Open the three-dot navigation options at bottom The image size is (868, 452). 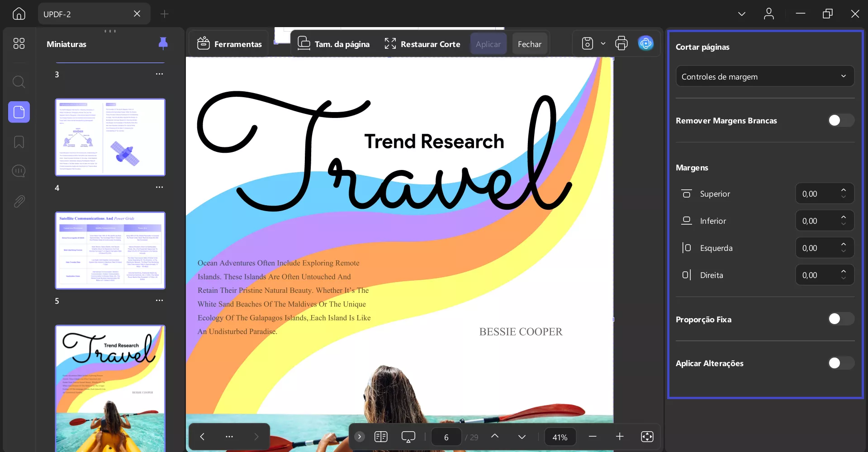click(229, 437)
